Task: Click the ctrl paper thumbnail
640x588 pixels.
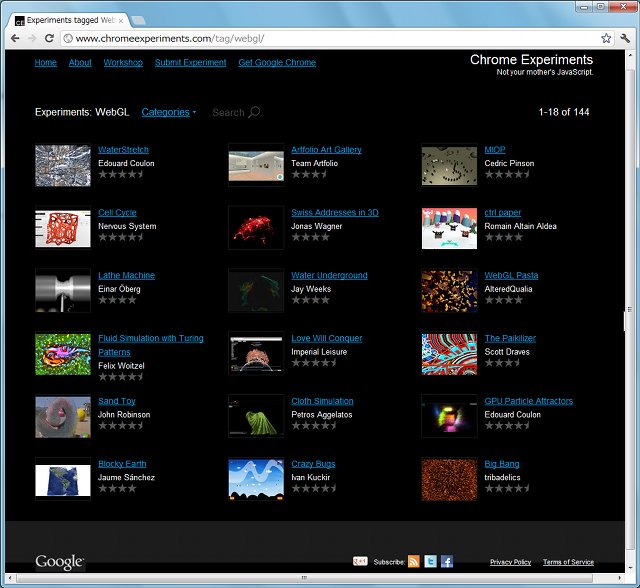Action: point(449,228)
